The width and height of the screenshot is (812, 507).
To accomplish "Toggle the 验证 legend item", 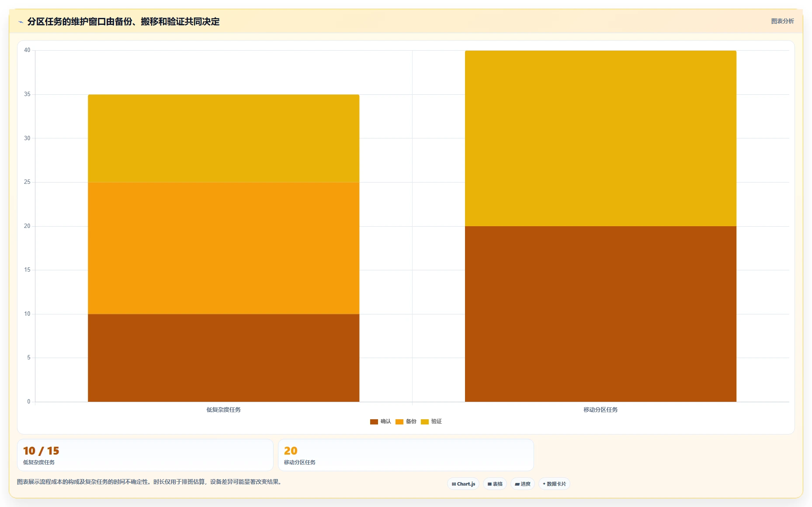I will pyautogui.click(x=431, y=421).
